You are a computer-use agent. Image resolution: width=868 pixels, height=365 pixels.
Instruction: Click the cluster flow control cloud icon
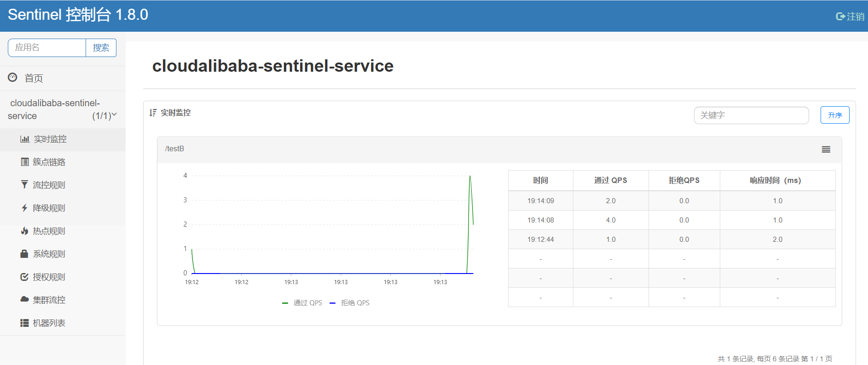24,299
